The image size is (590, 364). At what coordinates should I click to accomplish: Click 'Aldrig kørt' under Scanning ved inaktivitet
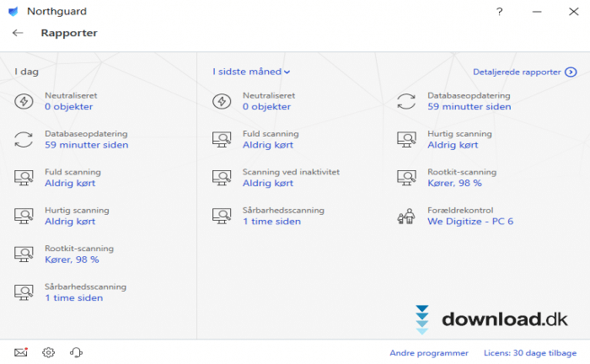tap(268, 183)
